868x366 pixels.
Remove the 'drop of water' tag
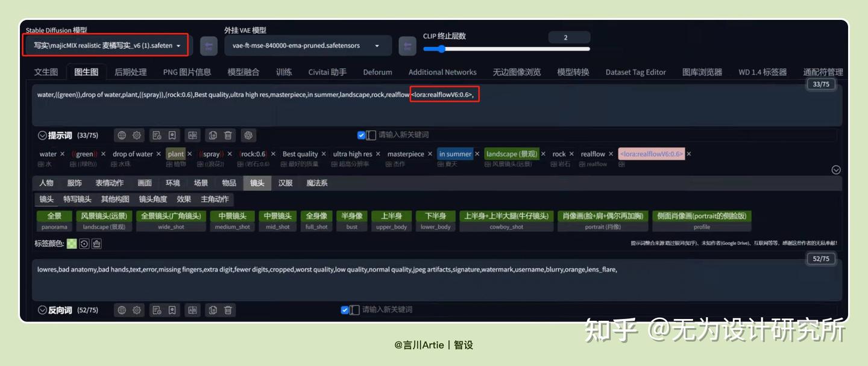click(159, 154)
